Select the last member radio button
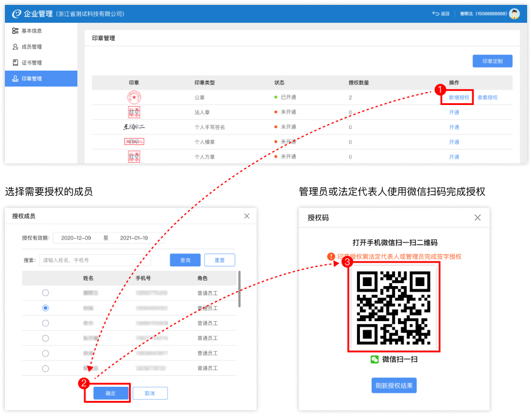 pyautogui.click(x=45, y=368)
